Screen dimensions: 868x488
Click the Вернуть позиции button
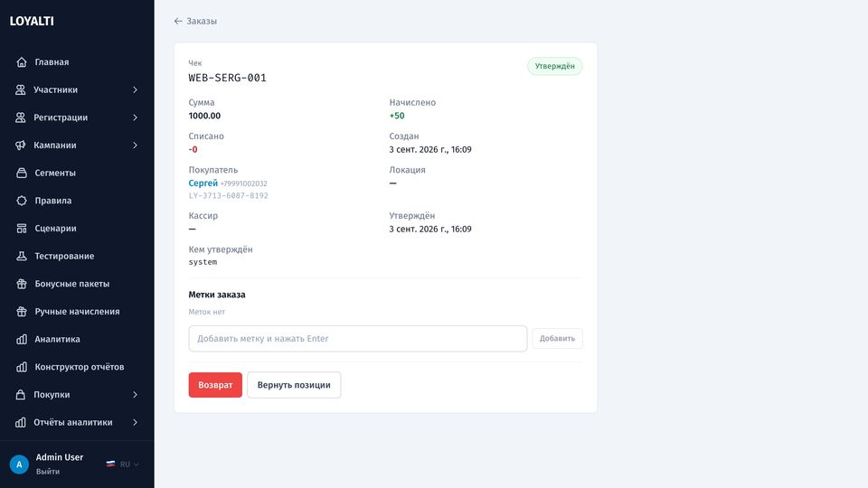click(294, 385)
